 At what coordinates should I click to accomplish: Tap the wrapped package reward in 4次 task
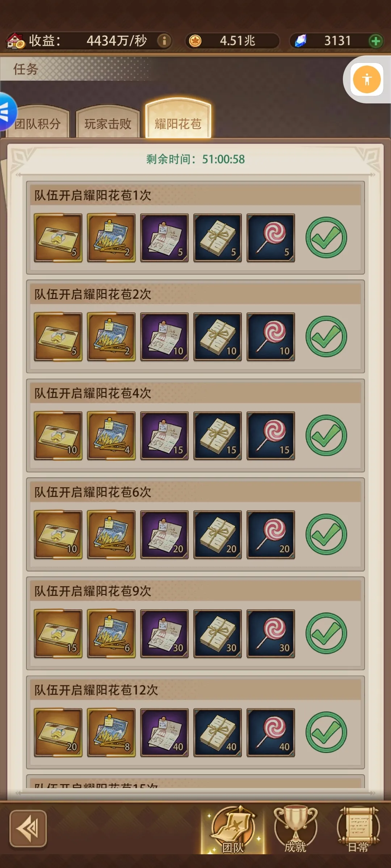[218, 436]
